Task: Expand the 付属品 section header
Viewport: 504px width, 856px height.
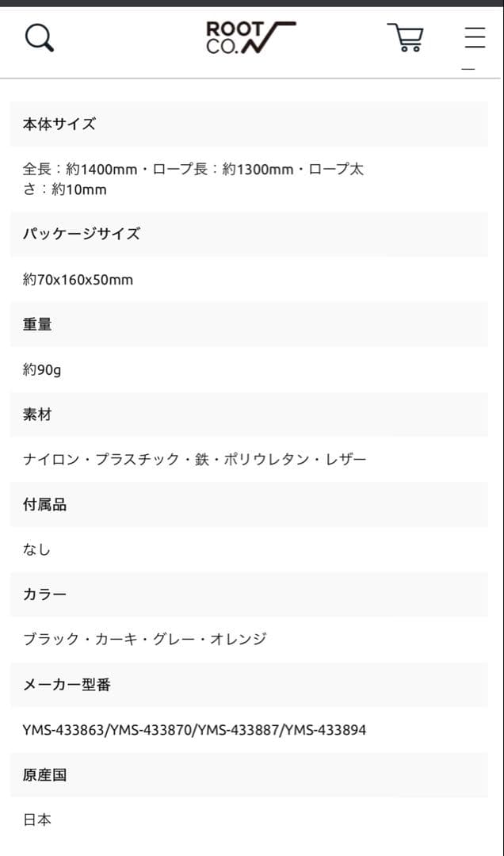Action: (252, 505)
